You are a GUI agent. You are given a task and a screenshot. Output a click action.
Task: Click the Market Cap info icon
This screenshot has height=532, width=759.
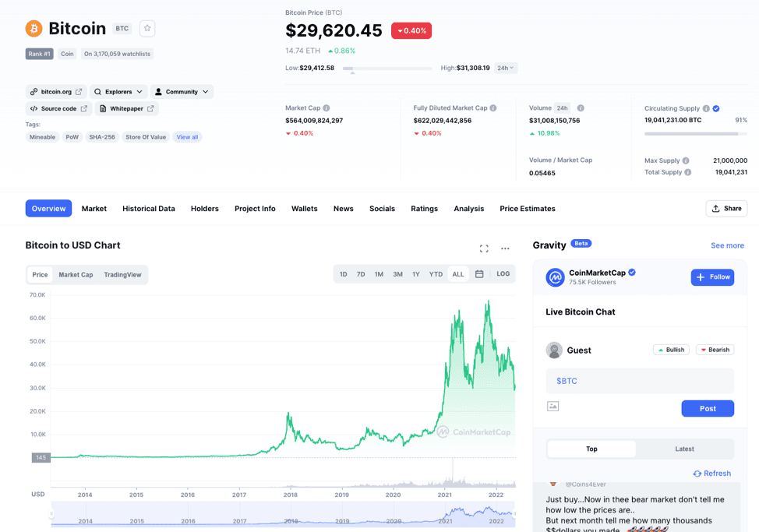327,108
